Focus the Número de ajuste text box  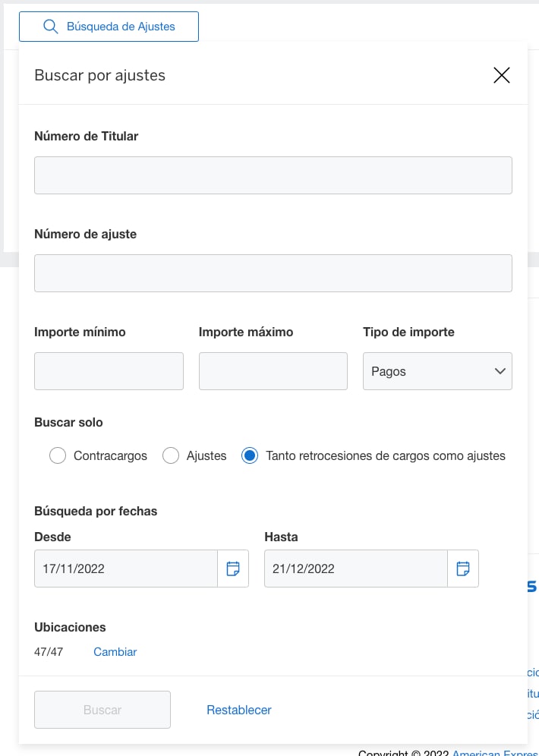click(x=273, y=272)
